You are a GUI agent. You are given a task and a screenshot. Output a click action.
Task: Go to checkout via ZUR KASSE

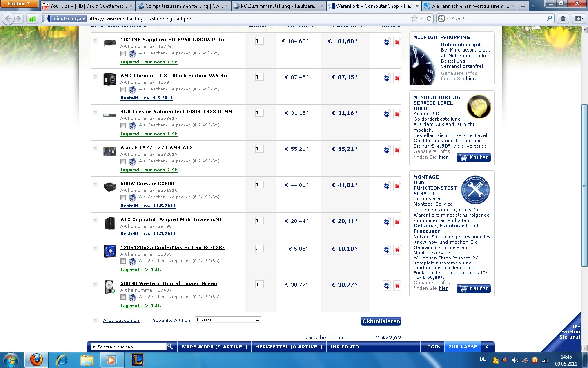[463, 346]
